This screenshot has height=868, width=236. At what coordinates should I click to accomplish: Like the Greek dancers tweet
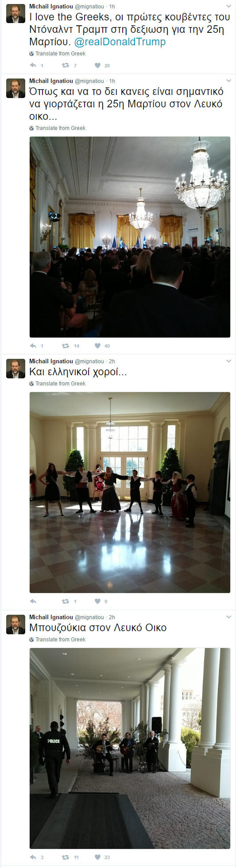pos(97,601)
